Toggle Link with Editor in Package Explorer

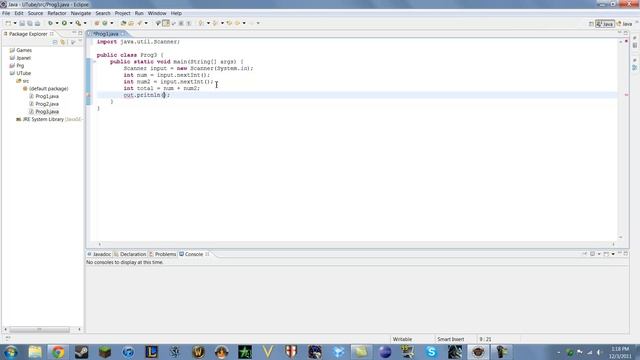tap(63, 42)
